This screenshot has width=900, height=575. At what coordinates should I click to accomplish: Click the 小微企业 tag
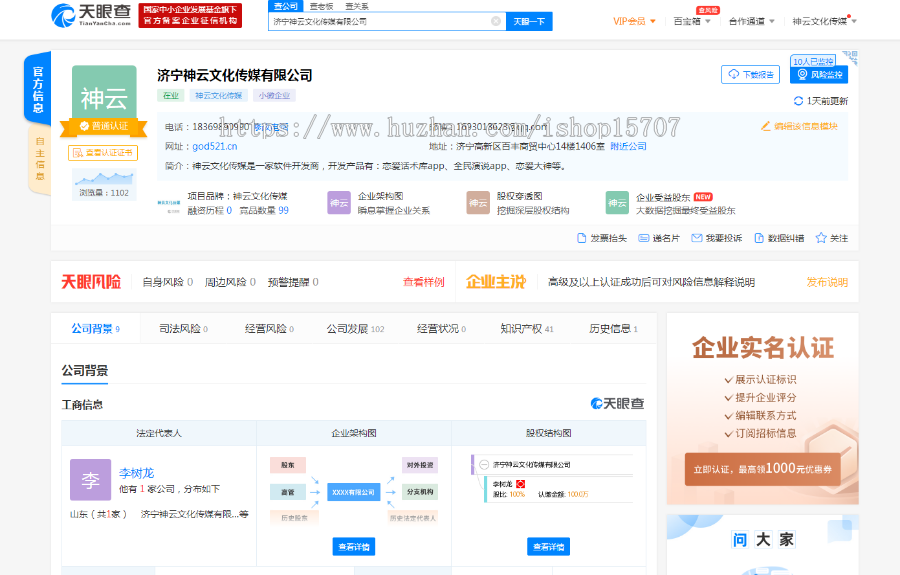pyautogui.click(x=274, y=95)
